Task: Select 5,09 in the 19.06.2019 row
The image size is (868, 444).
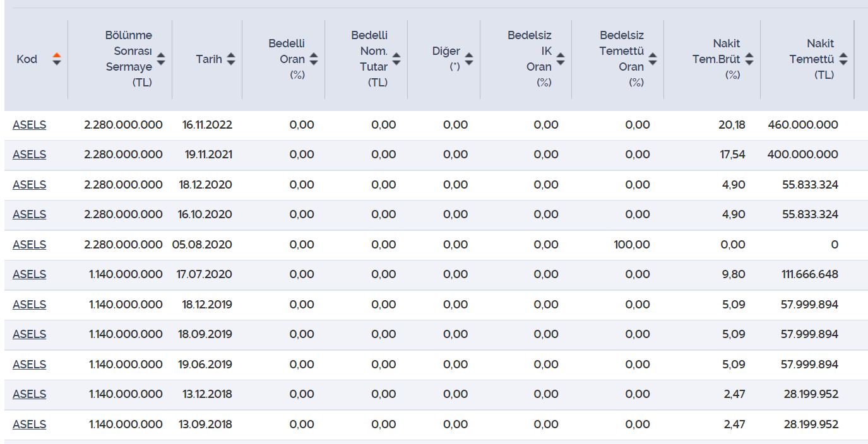Action: pos(734,365)
